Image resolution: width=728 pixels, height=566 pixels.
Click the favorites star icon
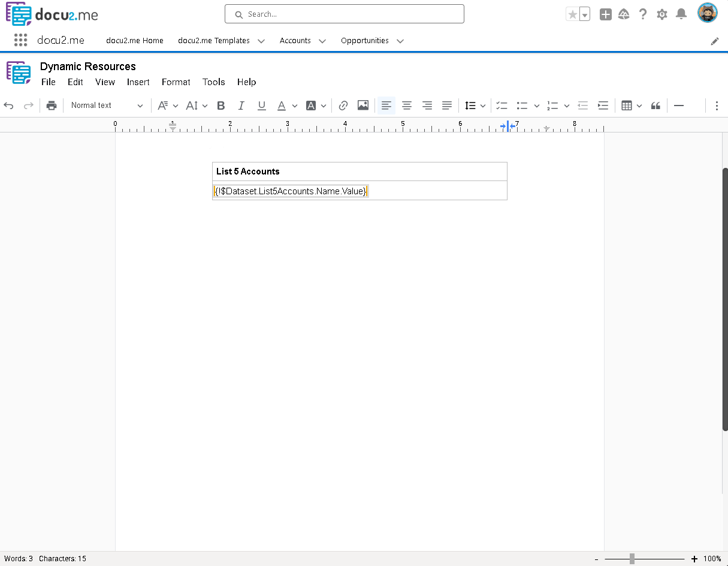[572, 14]
